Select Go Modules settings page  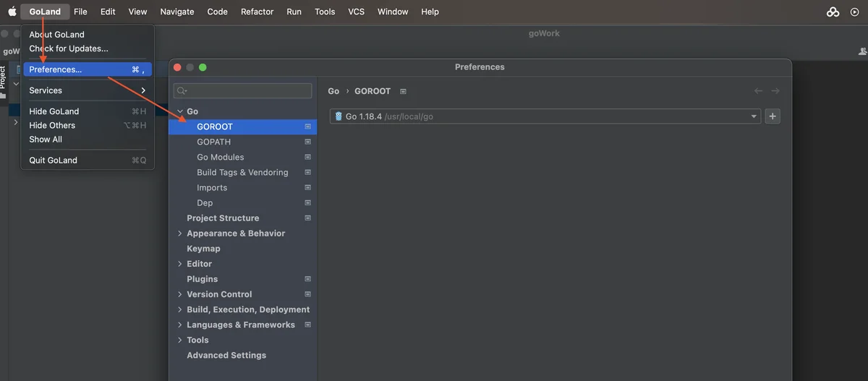pos(242,157)
